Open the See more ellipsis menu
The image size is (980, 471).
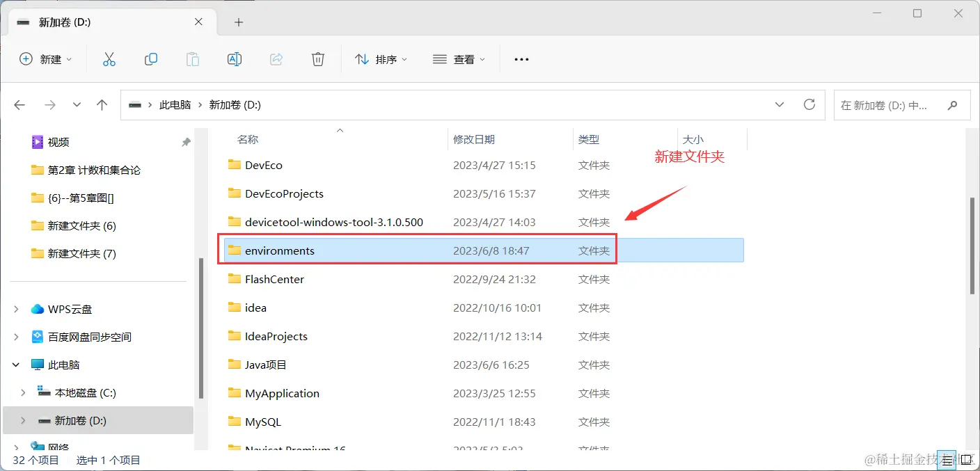point(521,60)
